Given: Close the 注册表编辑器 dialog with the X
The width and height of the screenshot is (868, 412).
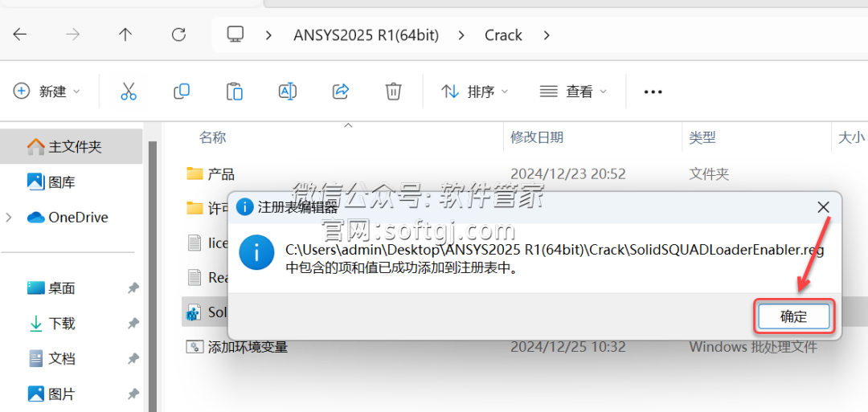Looking at the screenshot, I should [x=823, y=207].
